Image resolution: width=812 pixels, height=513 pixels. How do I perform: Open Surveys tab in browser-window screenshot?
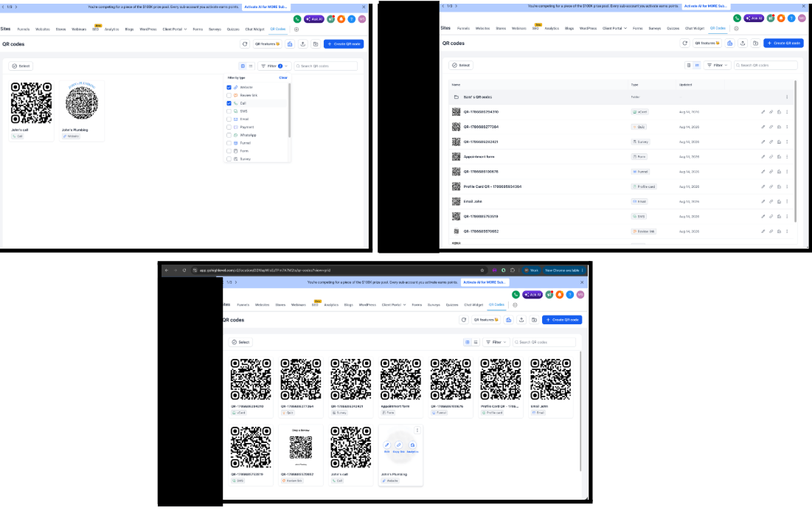pyautogui.click(x=434, y=305)
